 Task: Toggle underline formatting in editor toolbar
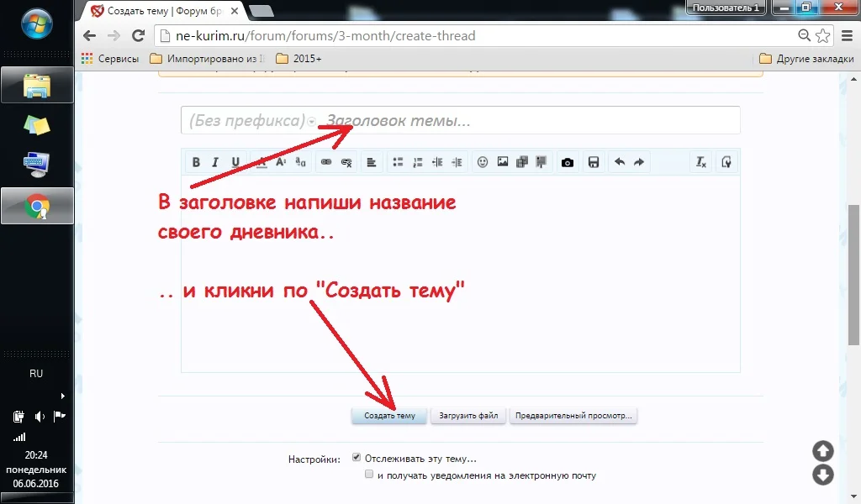coord(235,162)
